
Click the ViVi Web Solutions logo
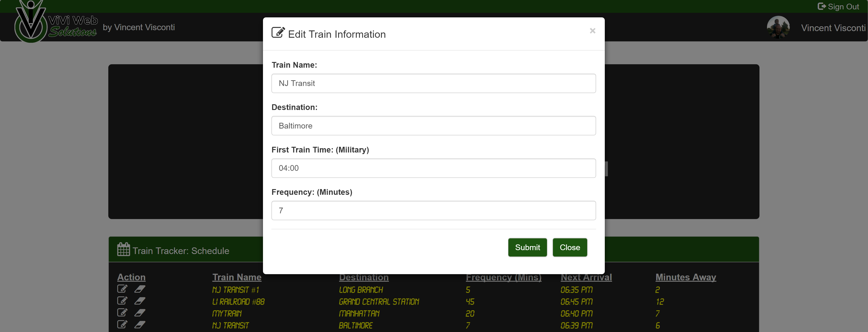56,22
